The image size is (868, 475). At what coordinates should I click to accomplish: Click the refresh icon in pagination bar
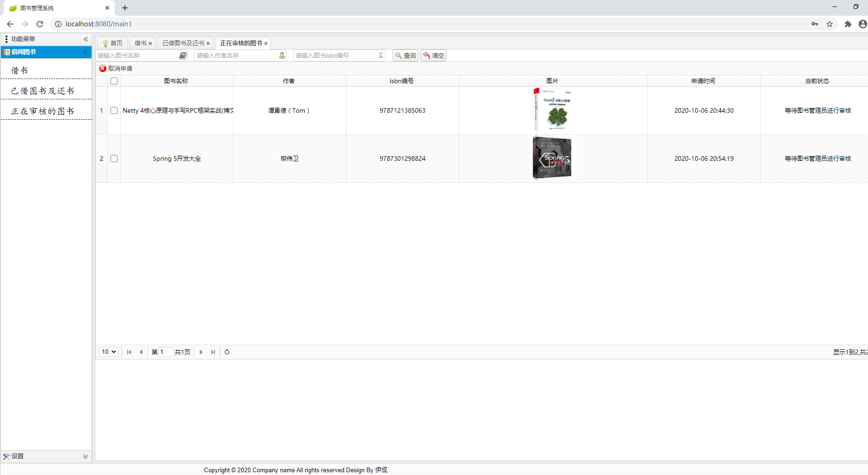[227, 352]
